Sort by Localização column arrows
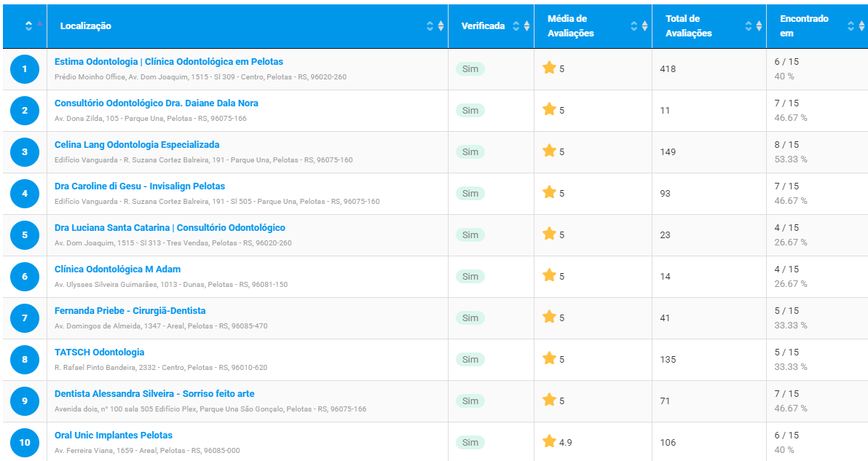 435,25
